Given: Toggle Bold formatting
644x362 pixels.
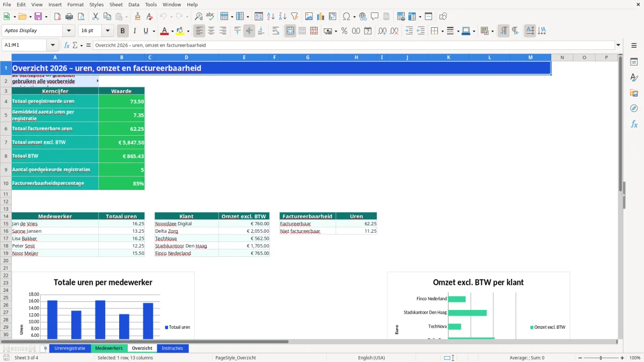Looking at the screenshot, I should tap(123, 31).
